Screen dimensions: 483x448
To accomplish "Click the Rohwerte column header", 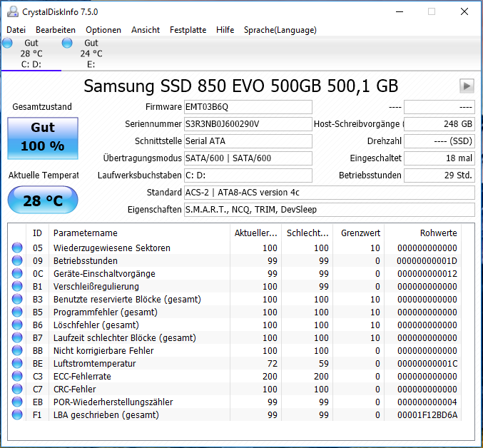I will coord(422,233).
